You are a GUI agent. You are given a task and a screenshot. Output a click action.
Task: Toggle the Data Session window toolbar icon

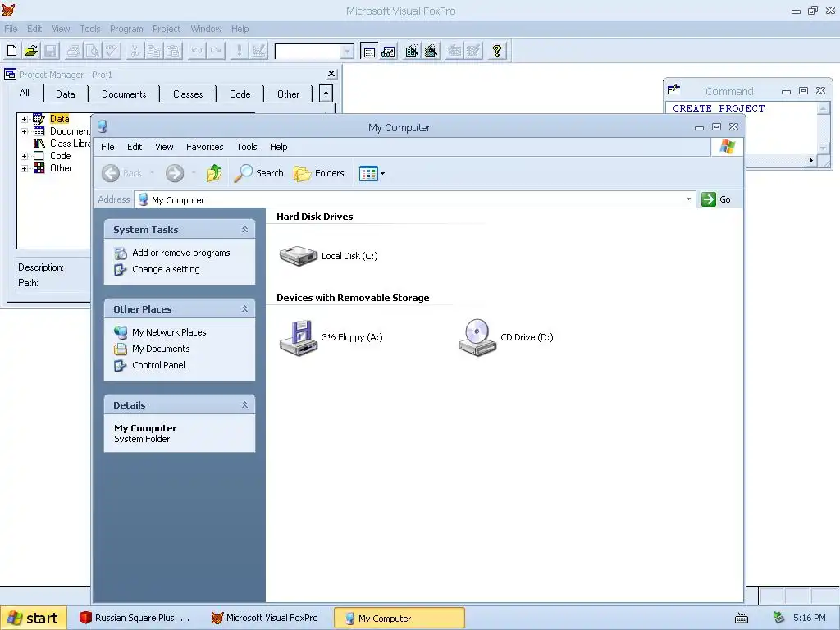click(388, 51)
